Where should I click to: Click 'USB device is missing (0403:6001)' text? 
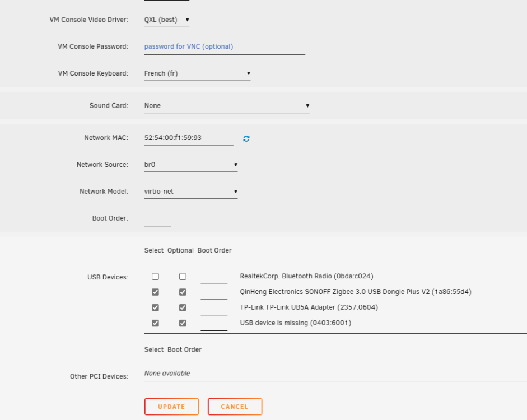point(296,323)
